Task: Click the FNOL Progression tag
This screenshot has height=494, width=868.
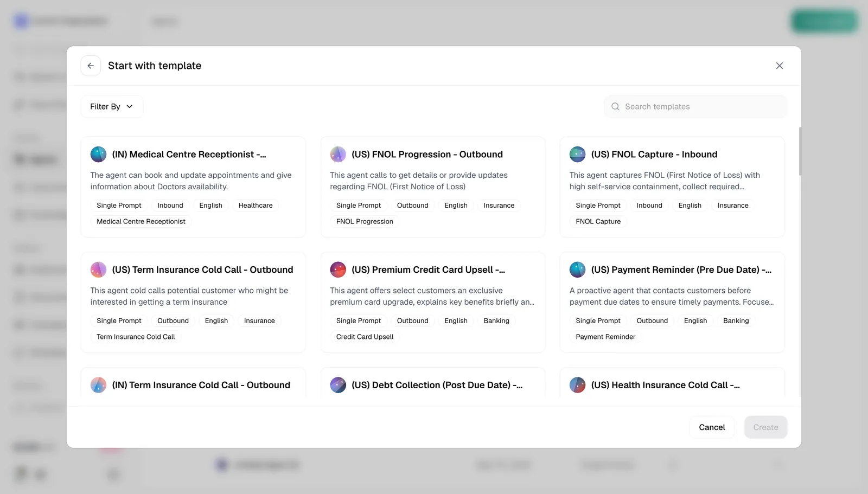Action: (x=365, y=221)
